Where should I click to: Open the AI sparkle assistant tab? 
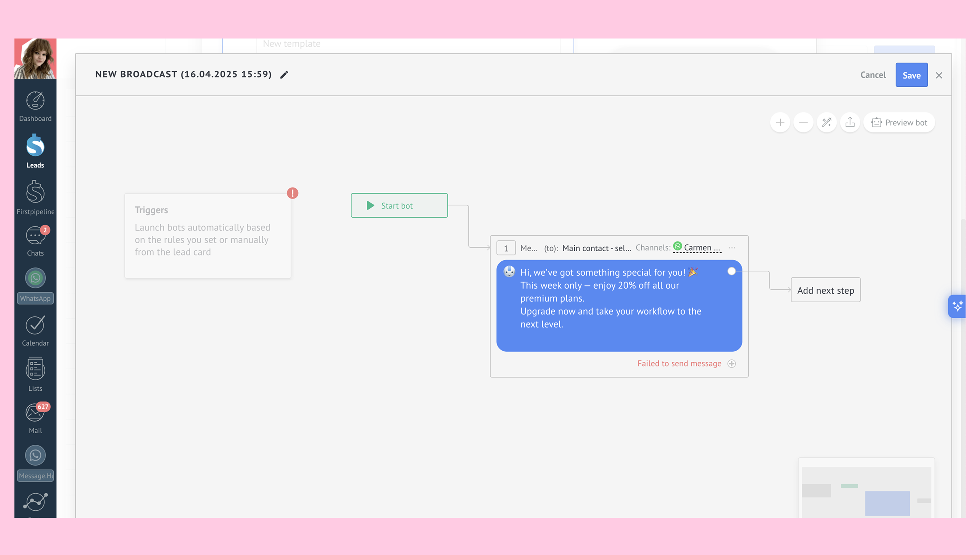[x=957, y=306]
